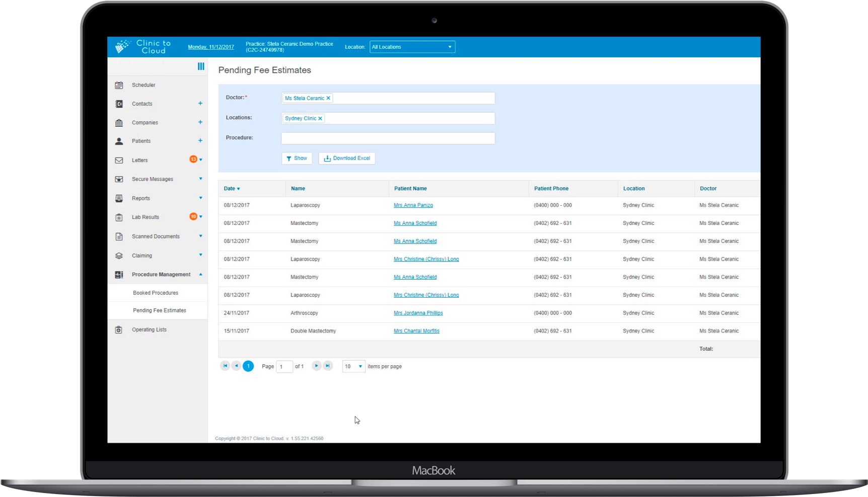
Task: Remove Ms Stela Ceranic doctor tag
Action: click(x=328, y=99)
